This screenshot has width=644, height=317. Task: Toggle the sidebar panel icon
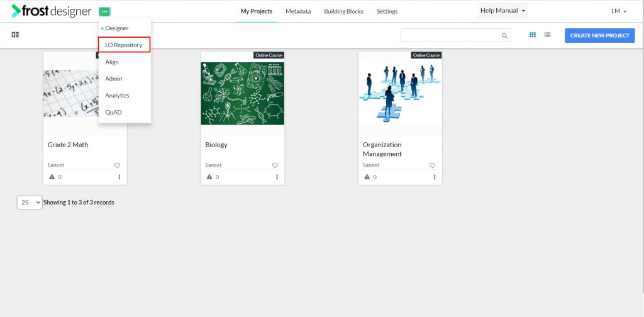pyautogui.click(x=15, y=35)
